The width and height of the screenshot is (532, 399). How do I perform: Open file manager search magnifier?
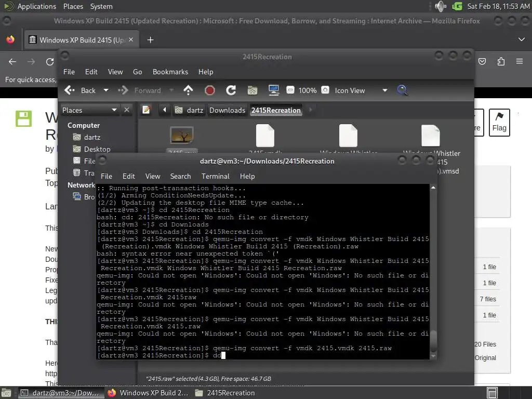402,90
